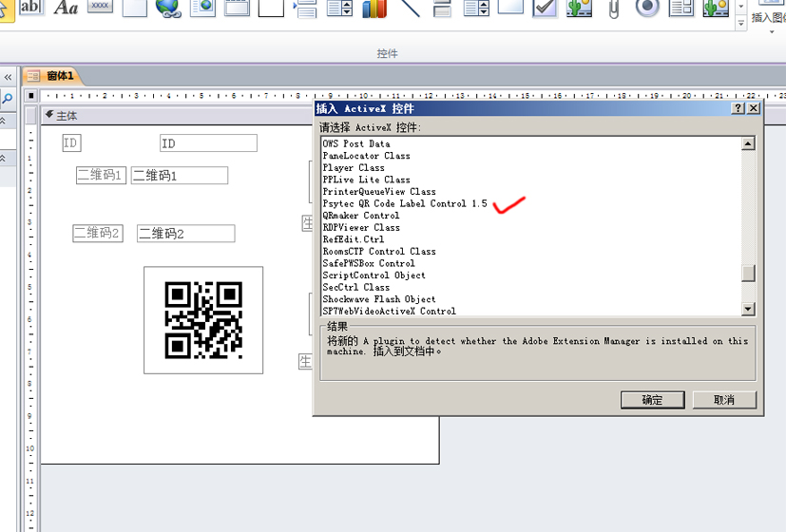The image size is (786, 532).
Task: Select the Attachment paperclip control icon
Action: click(x=613, y=9)
